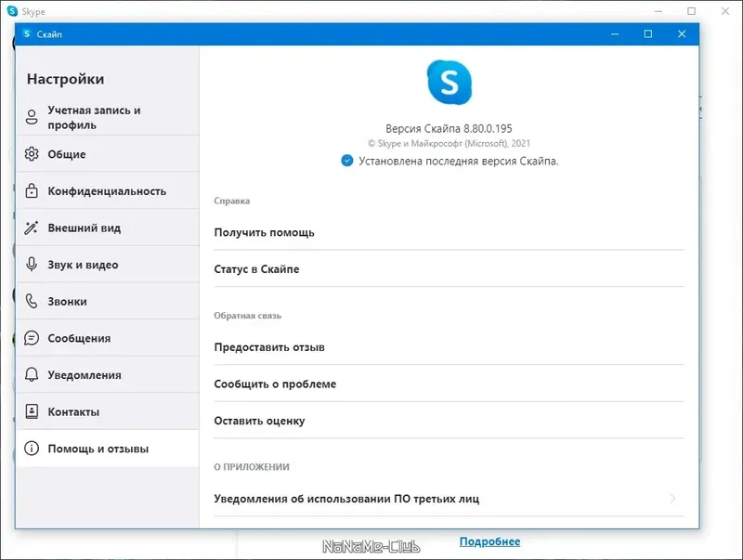743x560 pixels.
Task: Open the Подробнее link
Action: tap(491, 541)
